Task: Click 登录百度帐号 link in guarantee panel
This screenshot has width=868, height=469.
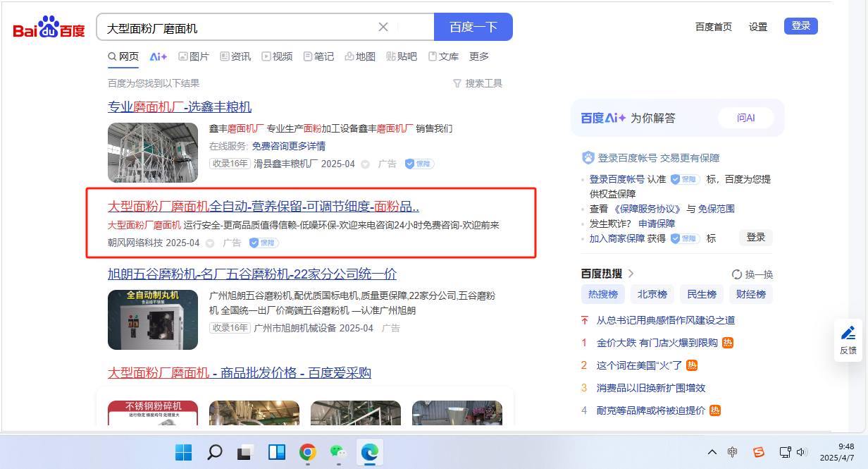Action: (x=617, y=179)
